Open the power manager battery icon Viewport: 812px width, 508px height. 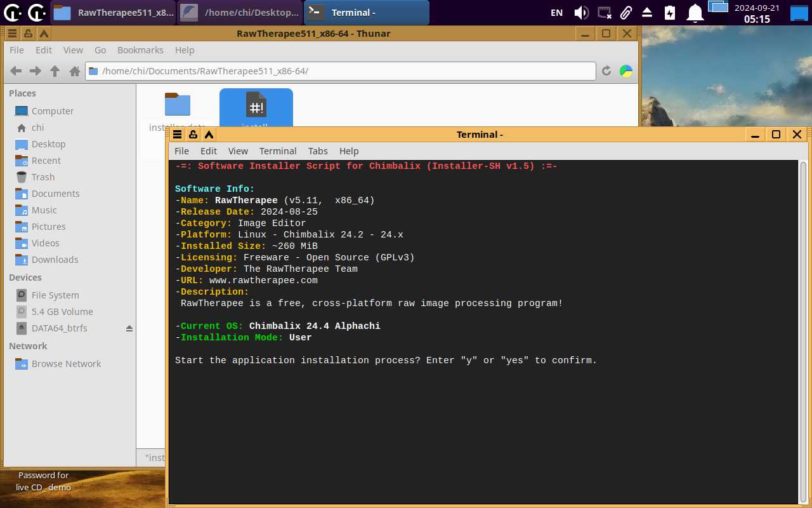(670, 13)
